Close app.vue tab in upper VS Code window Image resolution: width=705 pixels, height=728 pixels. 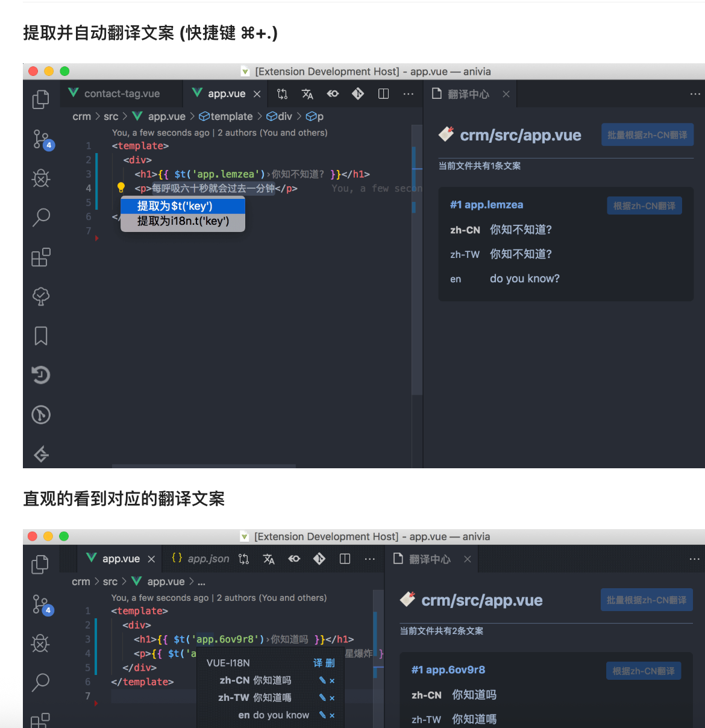(x=257, y=94)
